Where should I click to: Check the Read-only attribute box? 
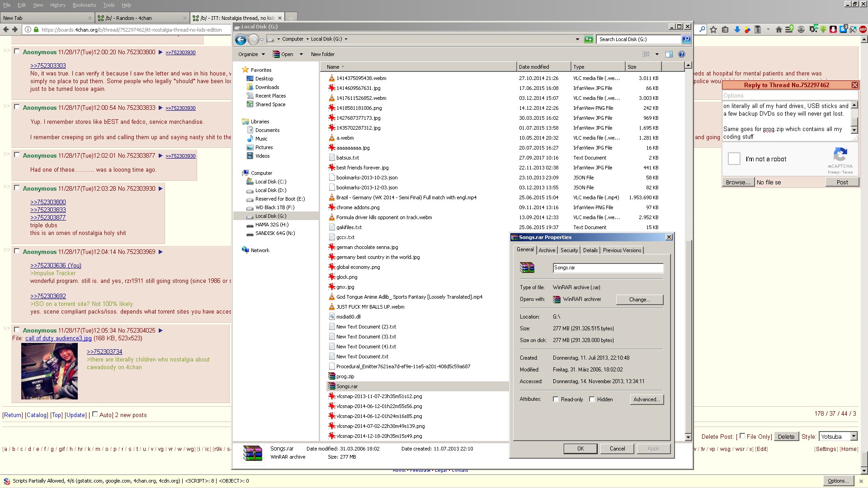tap(556, 399)
